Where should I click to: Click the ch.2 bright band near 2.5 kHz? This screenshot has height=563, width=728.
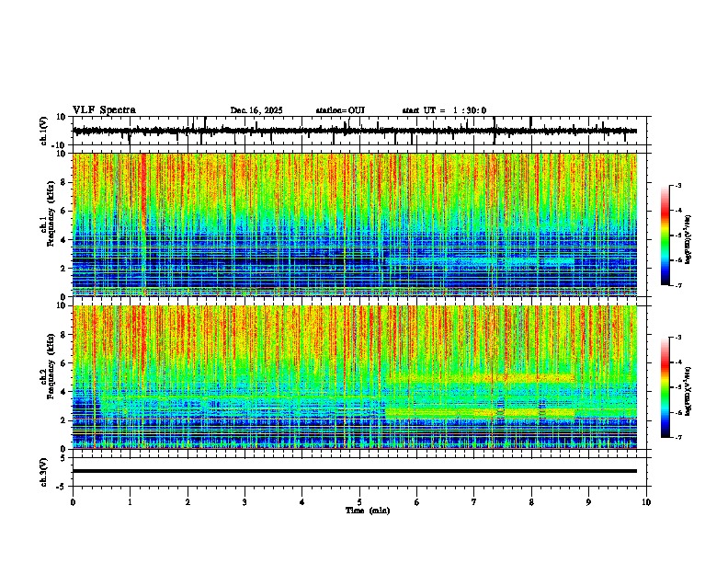481,412
